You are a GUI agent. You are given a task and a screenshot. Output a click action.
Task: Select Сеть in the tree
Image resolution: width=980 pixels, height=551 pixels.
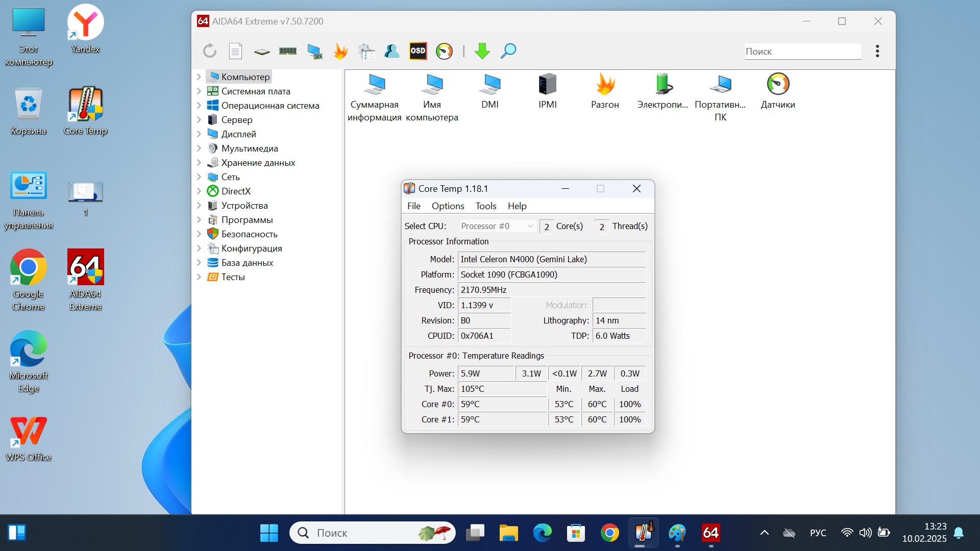(230, 177)
